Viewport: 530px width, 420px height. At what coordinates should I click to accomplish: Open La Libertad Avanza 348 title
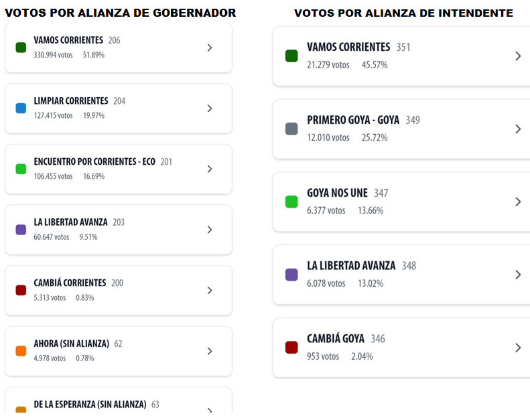click(351, 266)
